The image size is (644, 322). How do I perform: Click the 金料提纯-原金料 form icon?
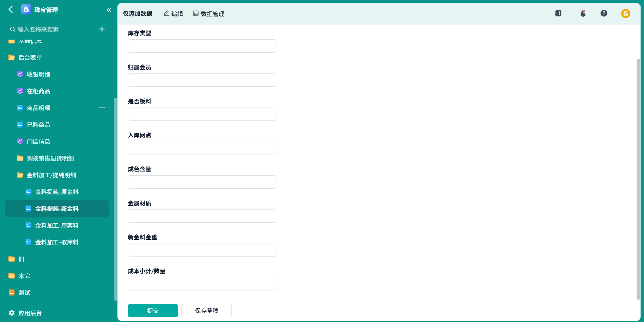point(29,192)
